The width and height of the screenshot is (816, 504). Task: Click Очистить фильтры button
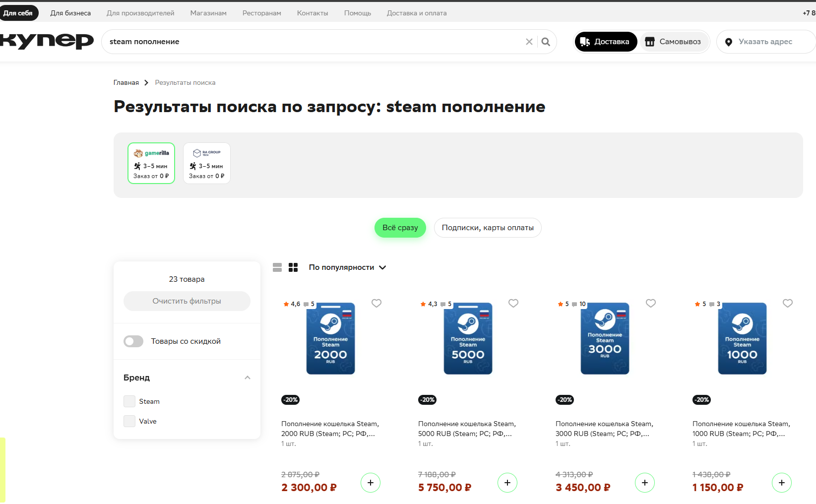pyautogui.click(x=187, y=301)
